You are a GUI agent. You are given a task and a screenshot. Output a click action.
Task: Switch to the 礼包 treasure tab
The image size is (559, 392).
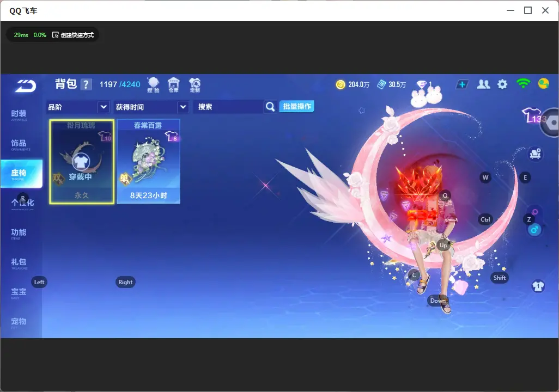pos(19,263)
